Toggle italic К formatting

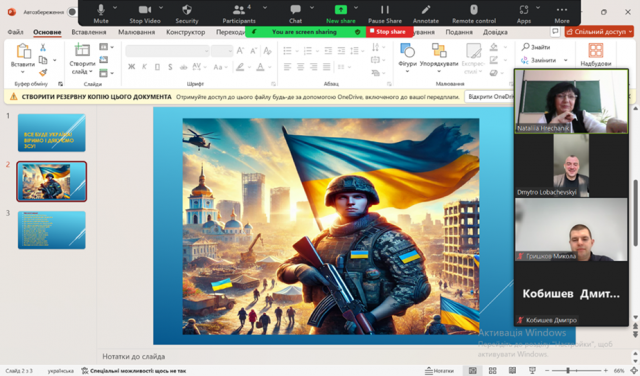(x=144, y=67)
